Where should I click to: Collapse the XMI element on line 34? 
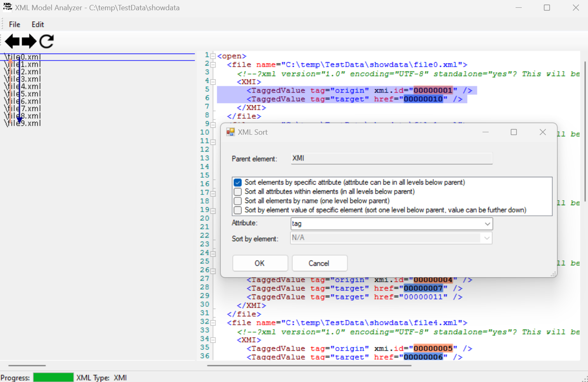click(x=213, y=339)
